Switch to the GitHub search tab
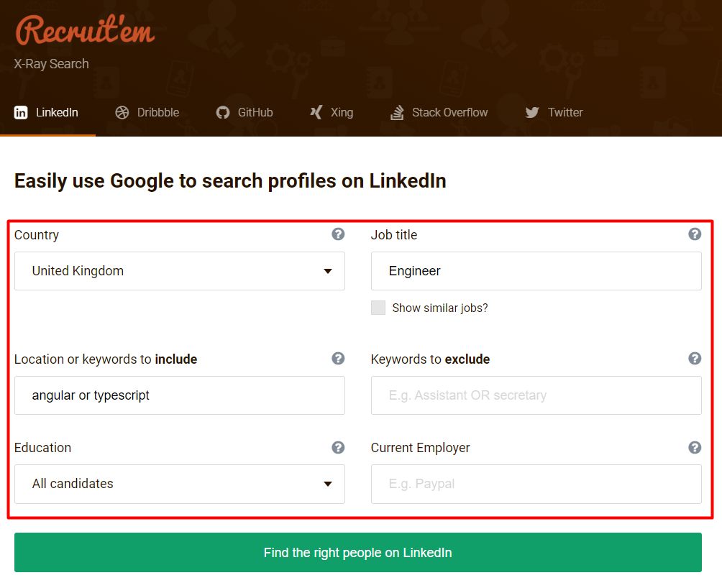 click(x=244, y=112)
